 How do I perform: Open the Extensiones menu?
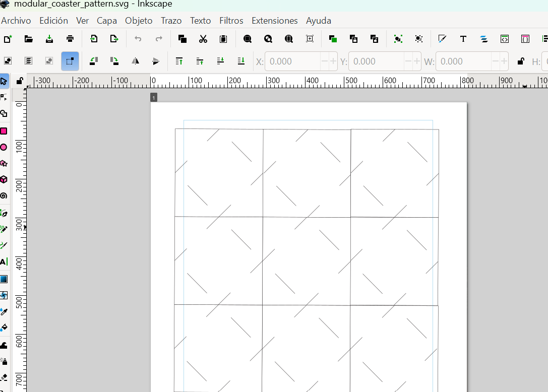tap(275, 21)
